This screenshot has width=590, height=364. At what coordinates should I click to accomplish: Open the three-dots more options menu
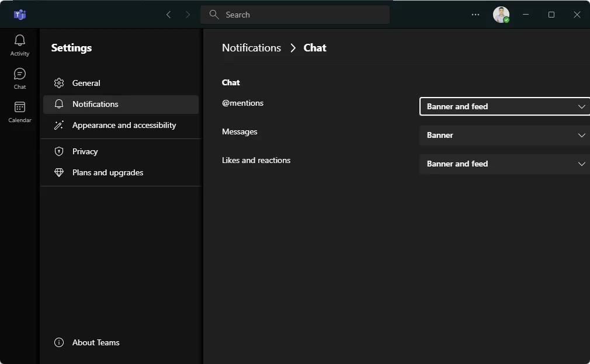(x=476, y=15)
